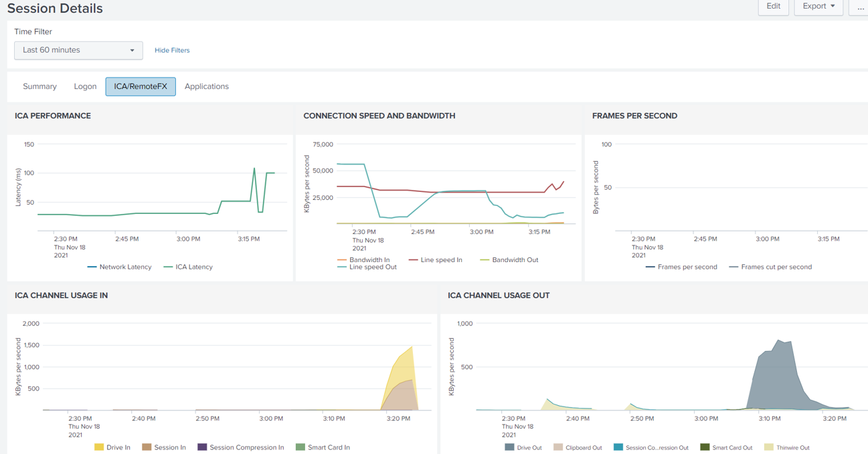Expand the Last 60 minutes time filter

[x=78, y=50]
